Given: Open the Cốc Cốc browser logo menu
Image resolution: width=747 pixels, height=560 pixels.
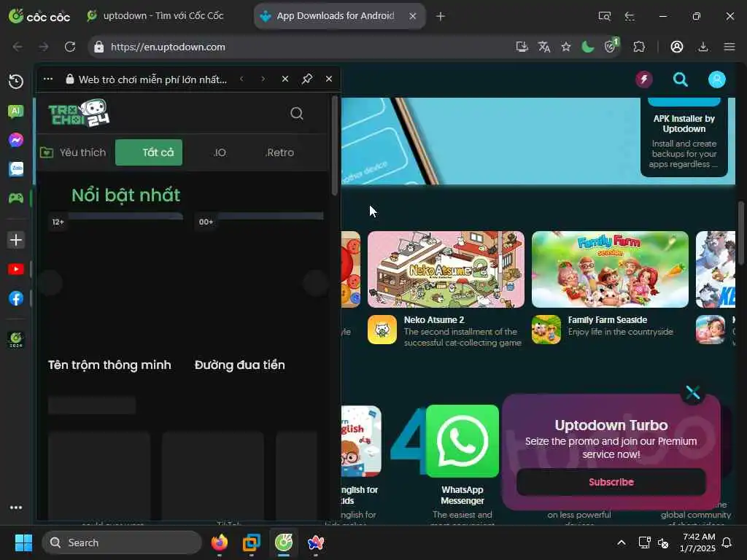Looking at the screenshot, I should coord(39,16).
